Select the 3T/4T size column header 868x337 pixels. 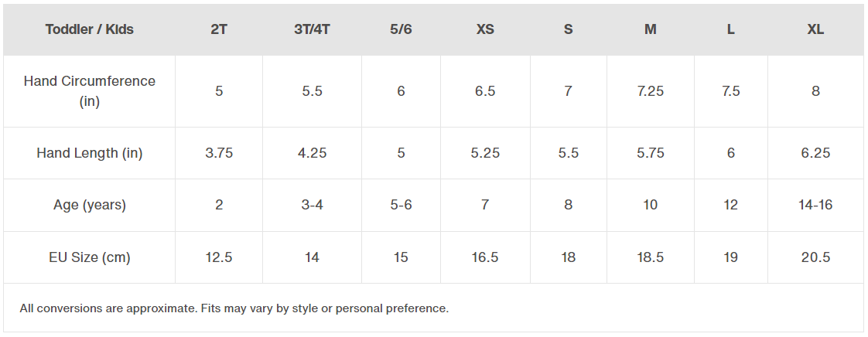pyautogui.click(x=313, y=29)
